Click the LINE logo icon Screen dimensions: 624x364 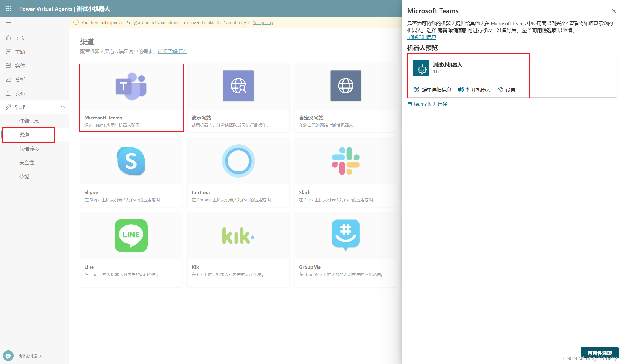[131, 236]
